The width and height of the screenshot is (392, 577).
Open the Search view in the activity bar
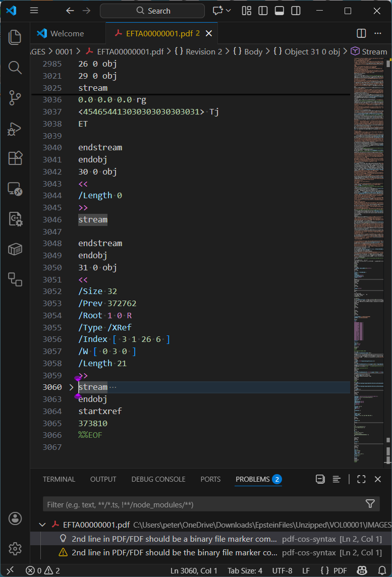coord(15,68)
